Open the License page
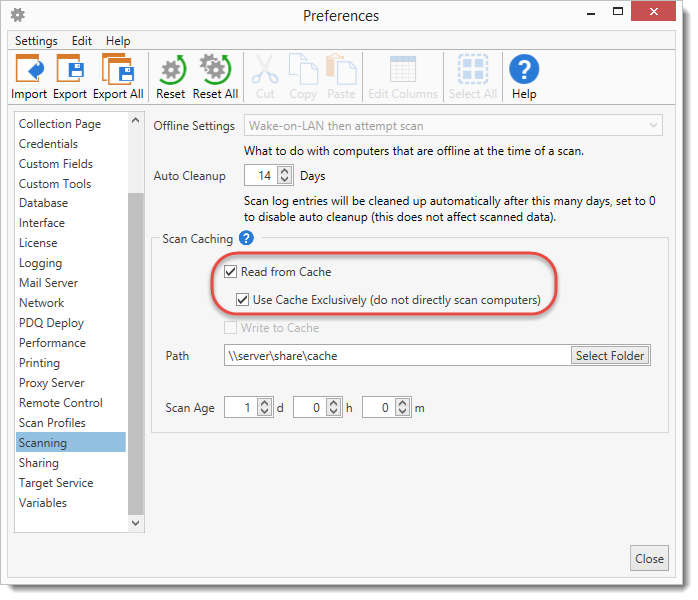The width and height of the screenshot is (698, 600). tap(38, 243)
